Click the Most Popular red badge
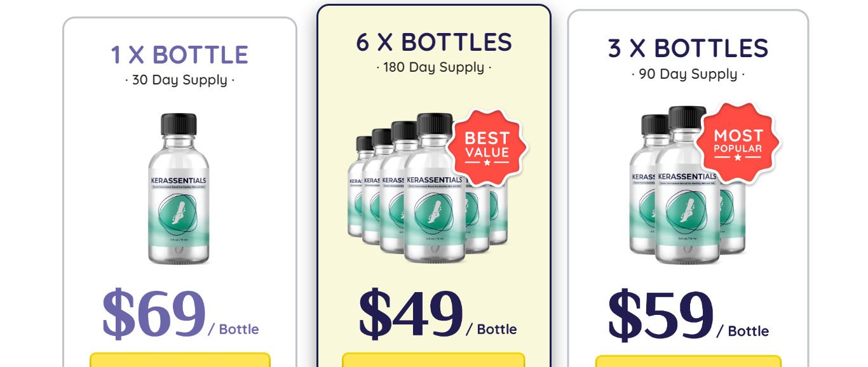This screenshot has height=367, width=868. [x=737, y=143]
